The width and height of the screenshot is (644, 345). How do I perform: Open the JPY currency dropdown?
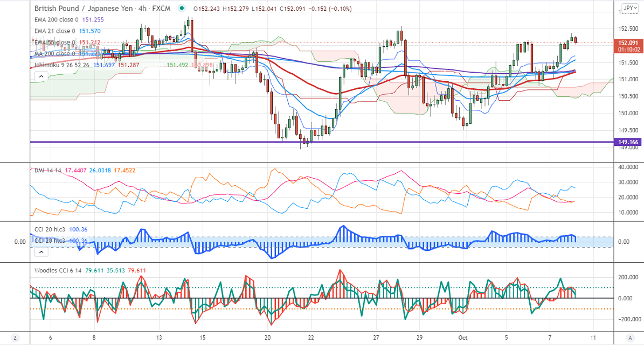tap(628, 8)
